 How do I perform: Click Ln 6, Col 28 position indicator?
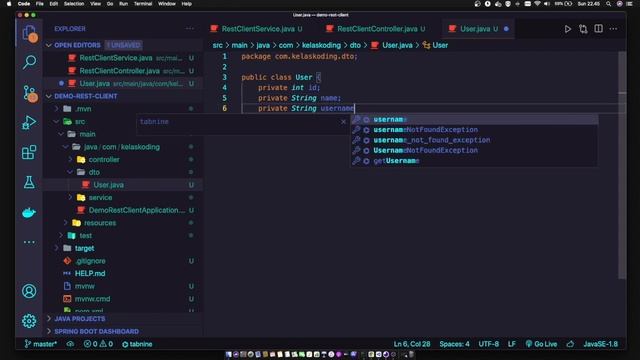click(x=412, y=344)
